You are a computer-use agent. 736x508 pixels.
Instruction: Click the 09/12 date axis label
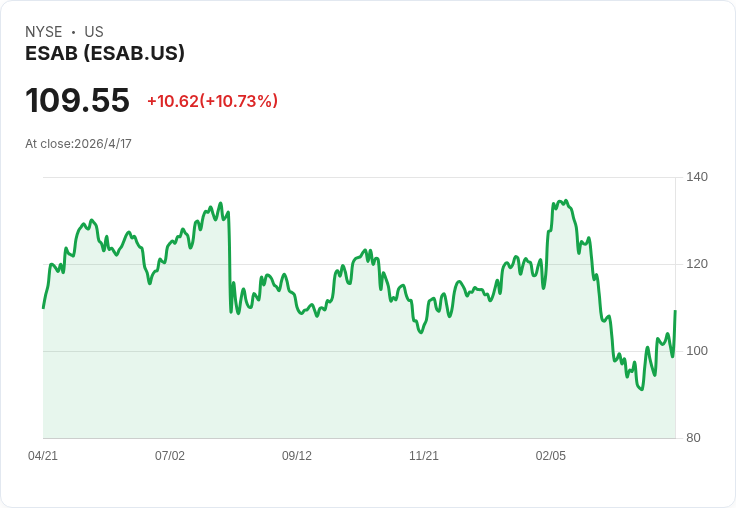pyautogui.click(x=297, y=456)
